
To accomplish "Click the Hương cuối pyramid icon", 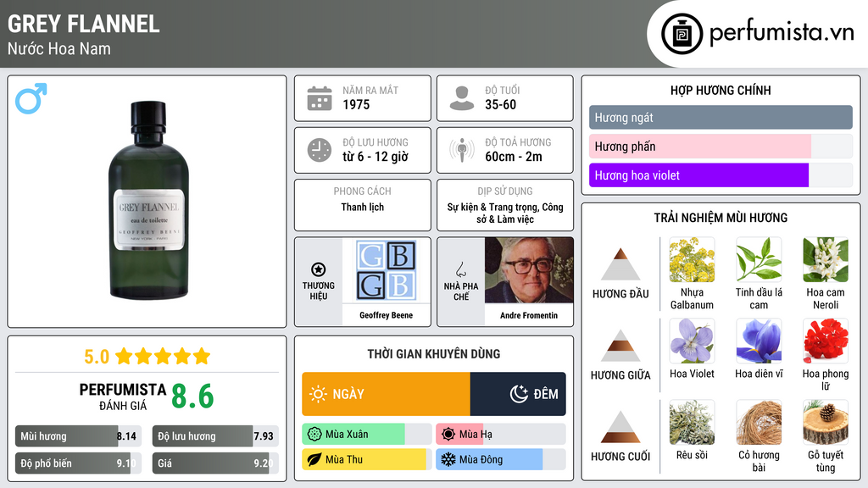I will click(x=620, y=427).
